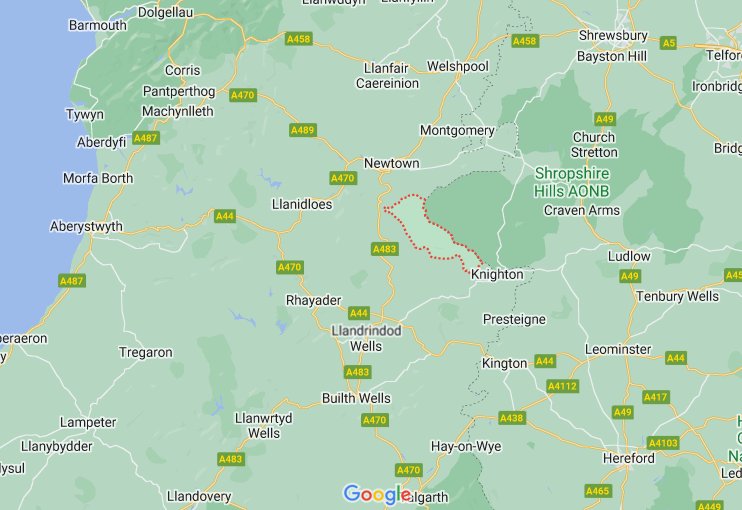Click the Aberystwyth town label
Screen dimensions: 742x510
(x=86, y=226)
